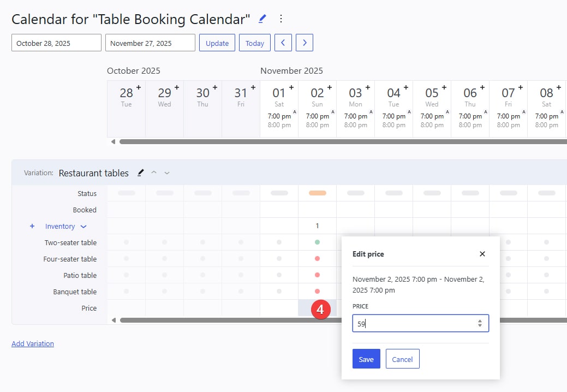
Task: Save the updated price
Action: pyautogui.click(x=366, y=359)
